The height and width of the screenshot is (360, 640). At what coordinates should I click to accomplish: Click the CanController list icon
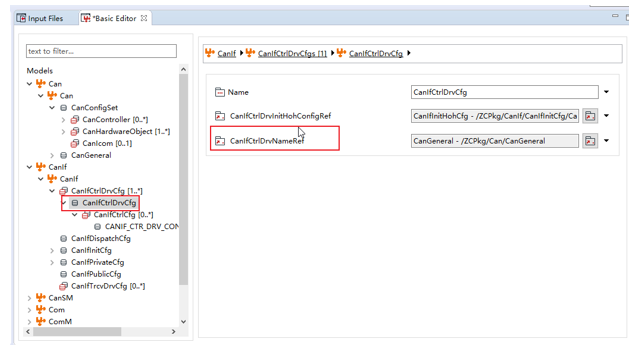click(75, 120)
